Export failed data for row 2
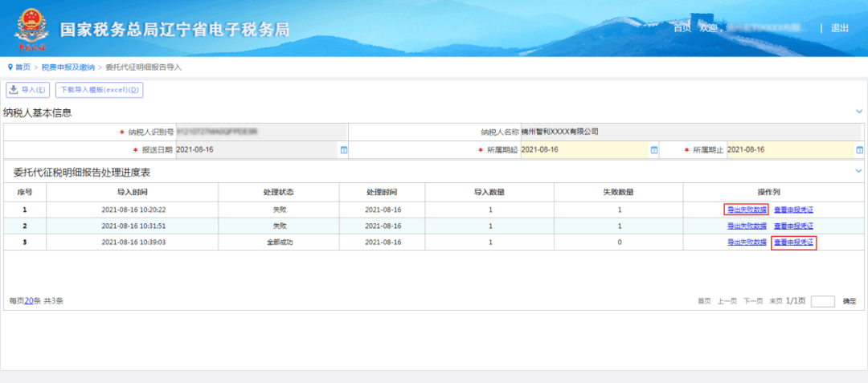 (x=747, y=226)
